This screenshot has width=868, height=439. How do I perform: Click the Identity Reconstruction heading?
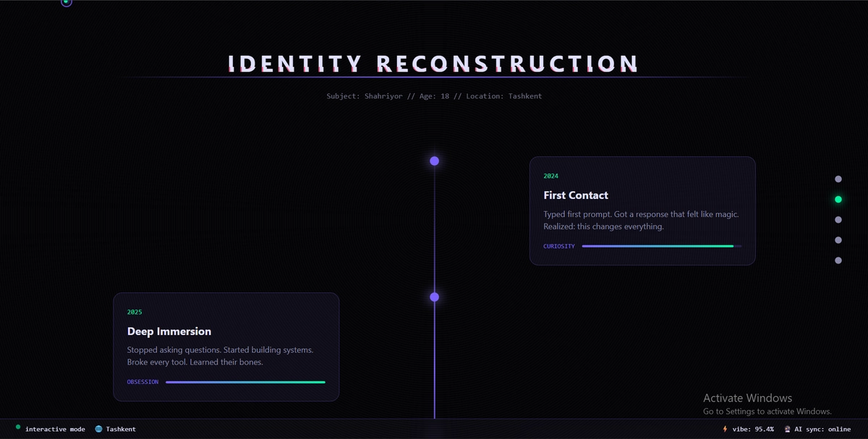point(433,64)
